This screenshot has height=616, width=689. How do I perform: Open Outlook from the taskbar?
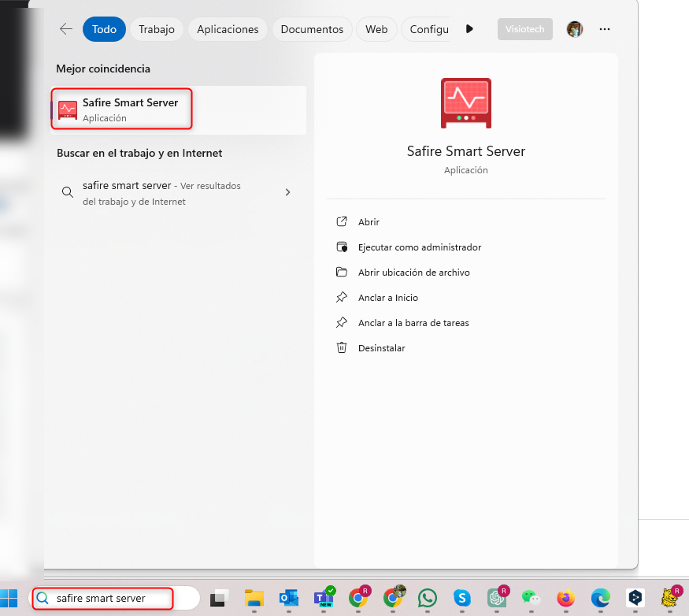coord(289,598)
